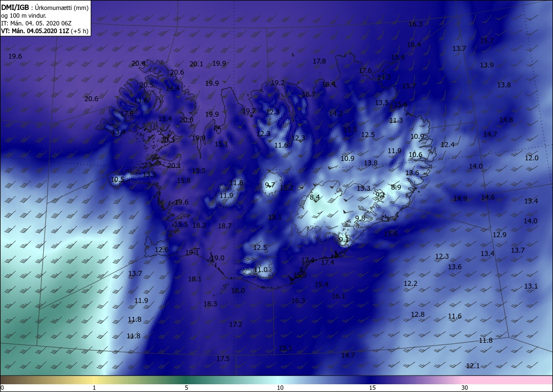Click the 12.4 map value
Screen dimensions: 553x392
click(447, 145)
